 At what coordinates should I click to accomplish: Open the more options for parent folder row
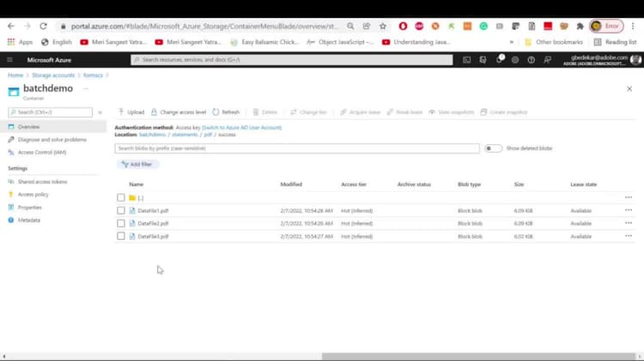[629, 197]
